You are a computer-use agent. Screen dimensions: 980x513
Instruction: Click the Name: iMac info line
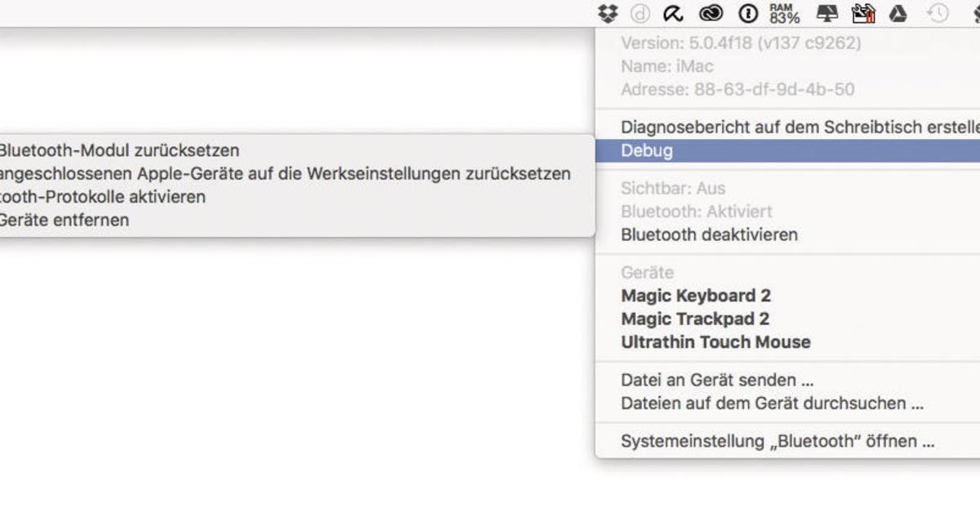click(666, 66)
